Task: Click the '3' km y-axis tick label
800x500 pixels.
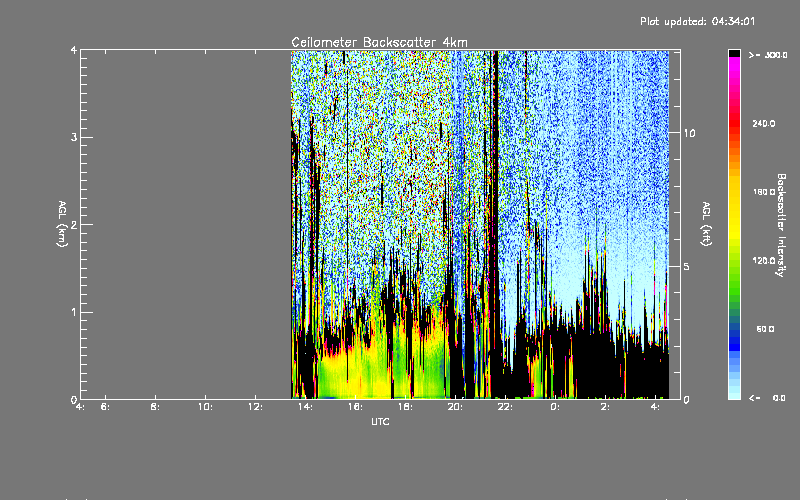Action: 74,137
